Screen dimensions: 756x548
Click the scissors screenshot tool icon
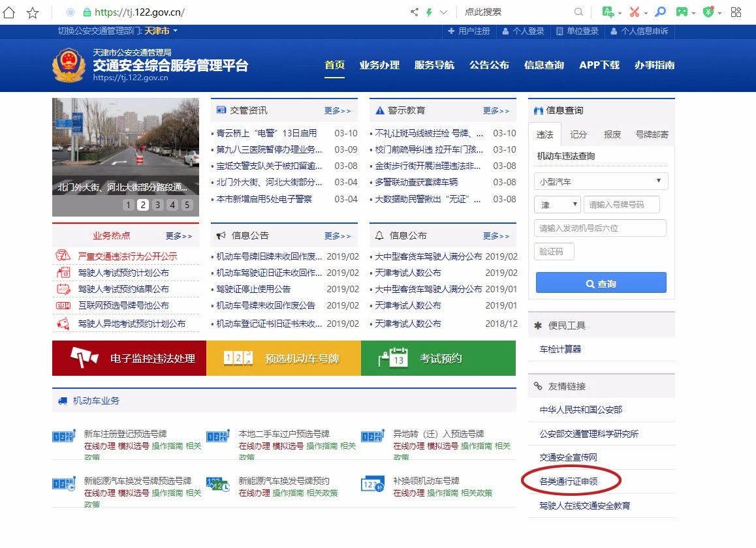pyautogui.click(x=635, y=12)
